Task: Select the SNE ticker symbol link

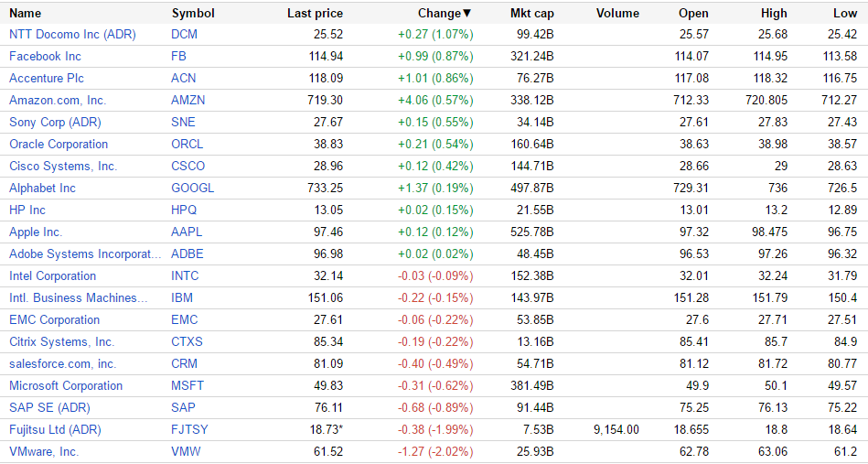Action: click(184, 122)
